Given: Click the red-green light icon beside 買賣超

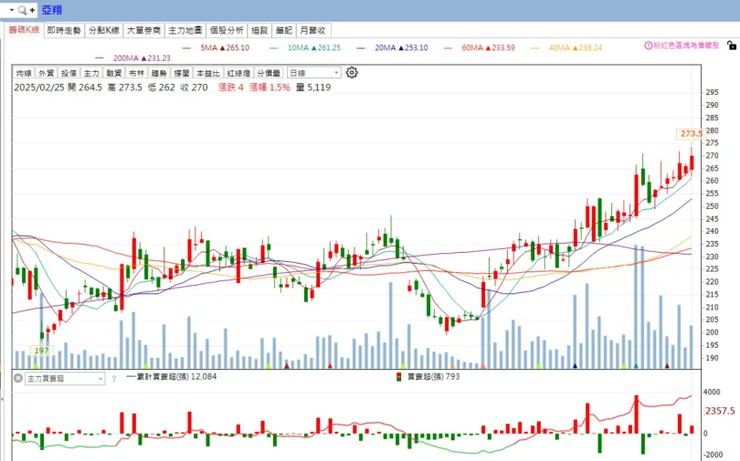Looking at the screenshot, I should click(399, 377).
